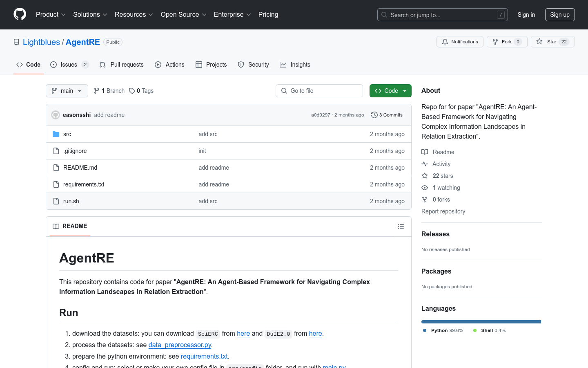Click easonsshi's avatar image
The height and width of the screenshot is (368, 588).
[x=56, y=115]
